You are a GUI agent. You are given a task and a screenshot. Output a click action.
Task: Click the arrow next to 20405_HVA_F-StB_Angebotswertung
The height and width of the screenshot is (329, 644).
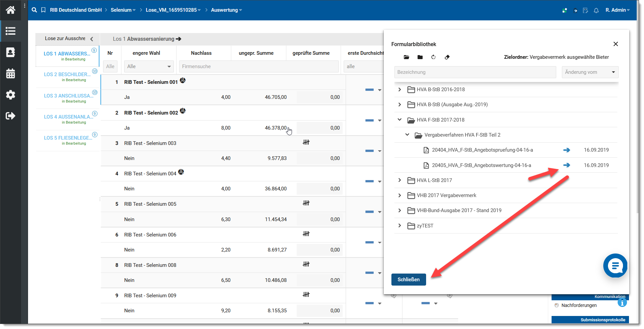tap(567, 165)
